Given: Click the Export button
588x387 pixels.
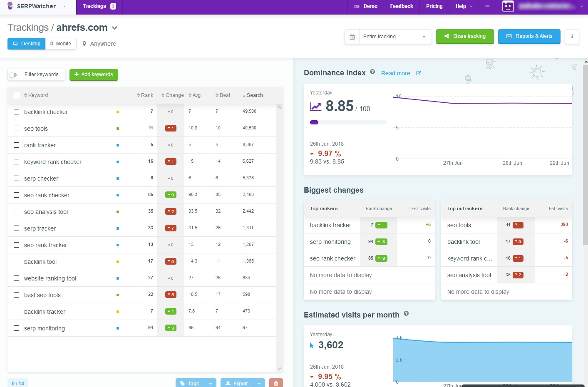Looking at the screenshot, I should pyautogui.click(x=237, y=383).
